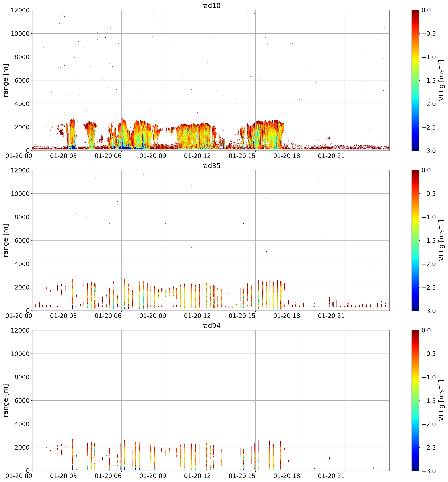
Task: Click "01-20 18" x-axis tick under rad10
Action: coord(287,156)
